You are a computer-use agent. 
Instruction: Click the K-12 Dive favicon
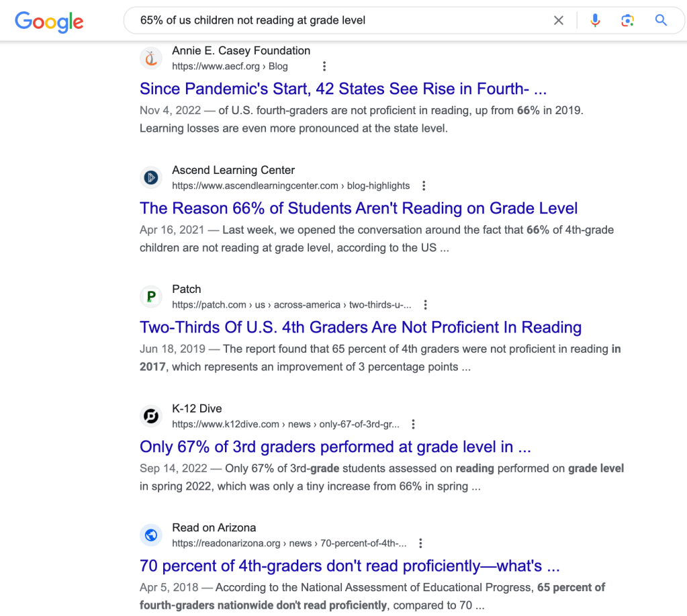point(151,416)
